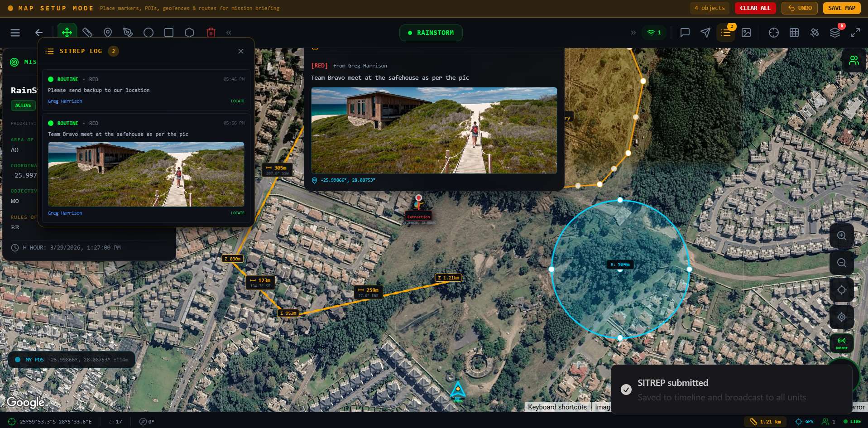The image size is (868, 428).
Task: Click the zoom out magnifier button
Action: click(x=841, y=263)
